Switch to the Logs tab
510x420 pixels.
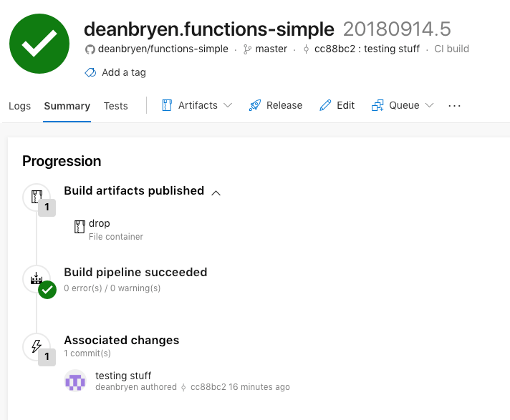20,106
